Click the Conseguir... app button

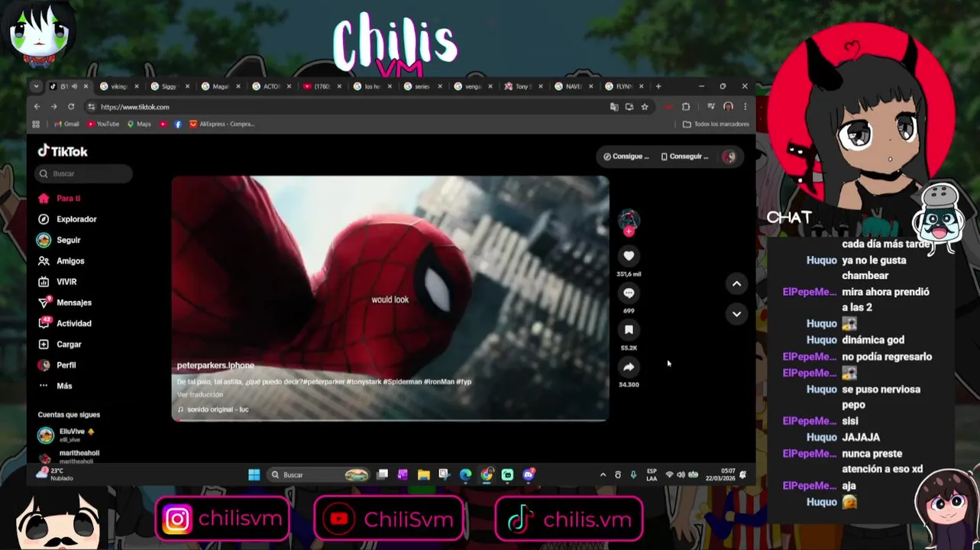click(x=685, y=157)
